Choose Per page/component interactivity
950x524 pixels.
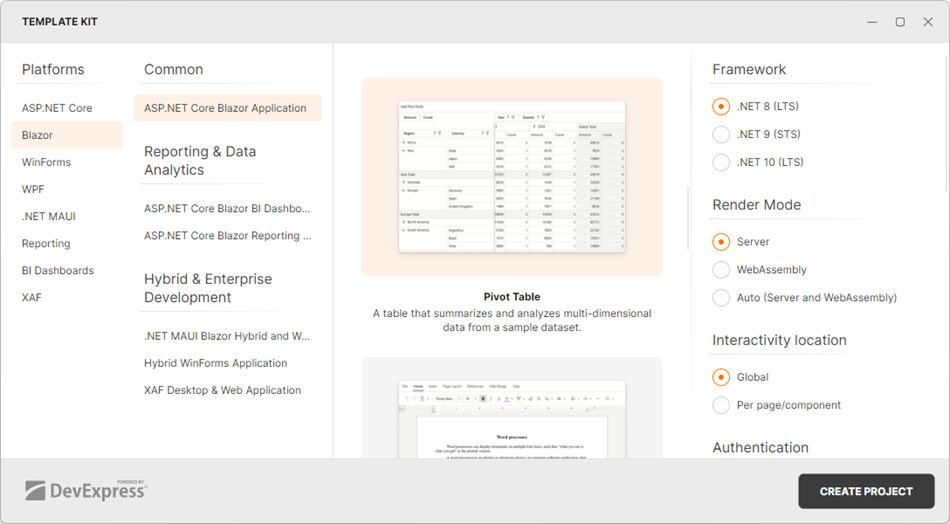click(x=721, y=405)
